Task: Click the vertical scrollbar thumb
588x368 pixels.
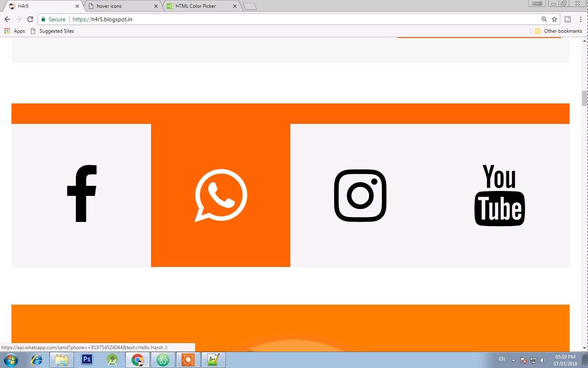Action: (x=585, y=99)
